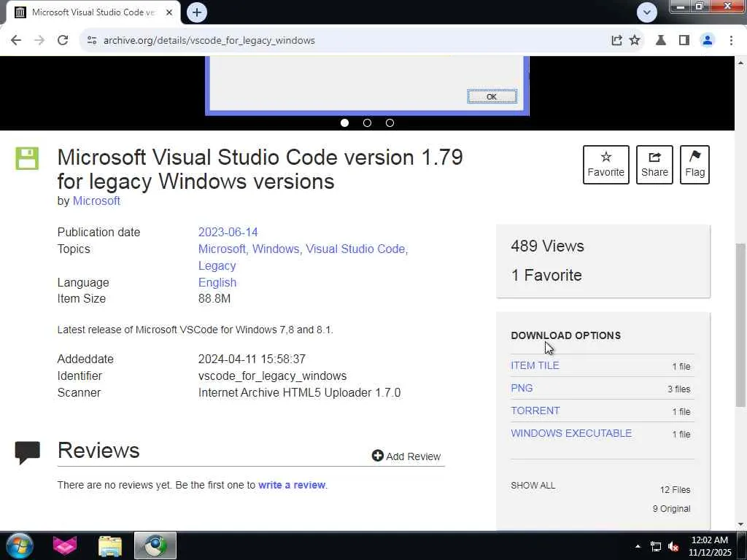Click the green floppy disk software icon
This screenshot has width=747, height=560.
pyautogui.click(x=27, y=158)
